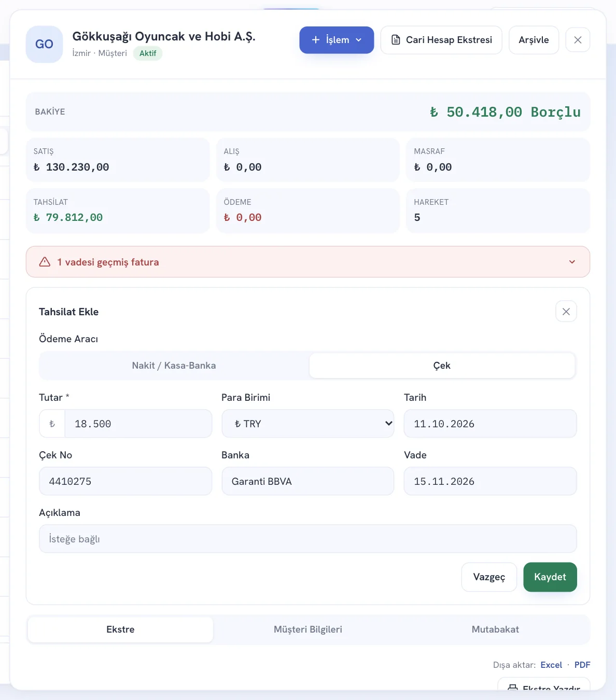Screen dimensions: 616x700
Task: Focus the Tarih date field
Action: click(x=490, y=424)
